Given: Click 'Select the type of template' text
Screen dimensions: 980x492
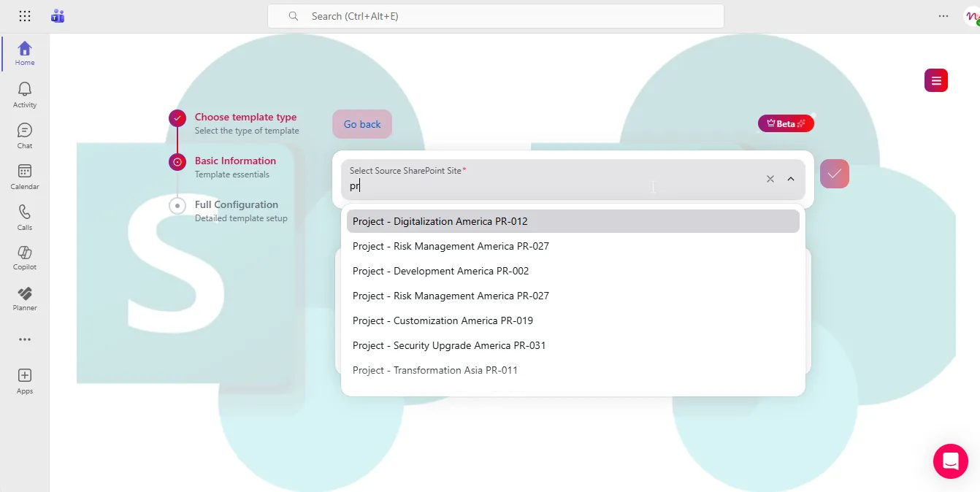Looking at the screenshot, I should point(247,131).
